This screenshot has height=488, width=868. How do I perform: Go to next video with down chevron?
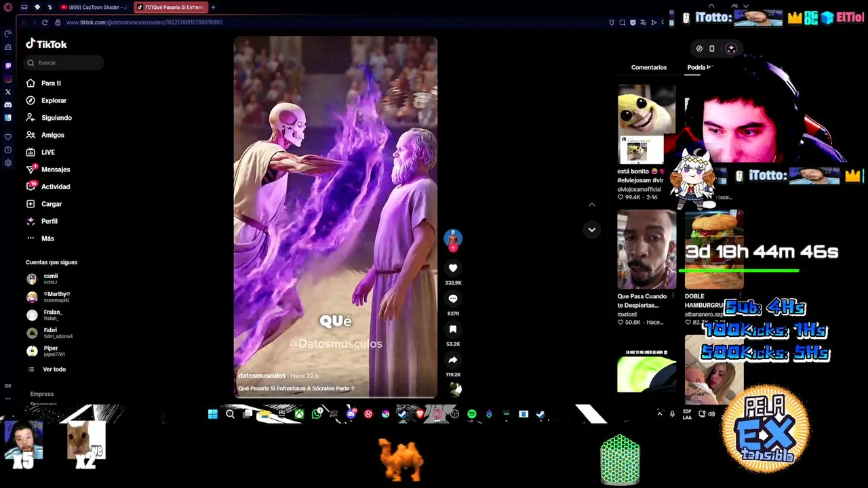[592, 230]
